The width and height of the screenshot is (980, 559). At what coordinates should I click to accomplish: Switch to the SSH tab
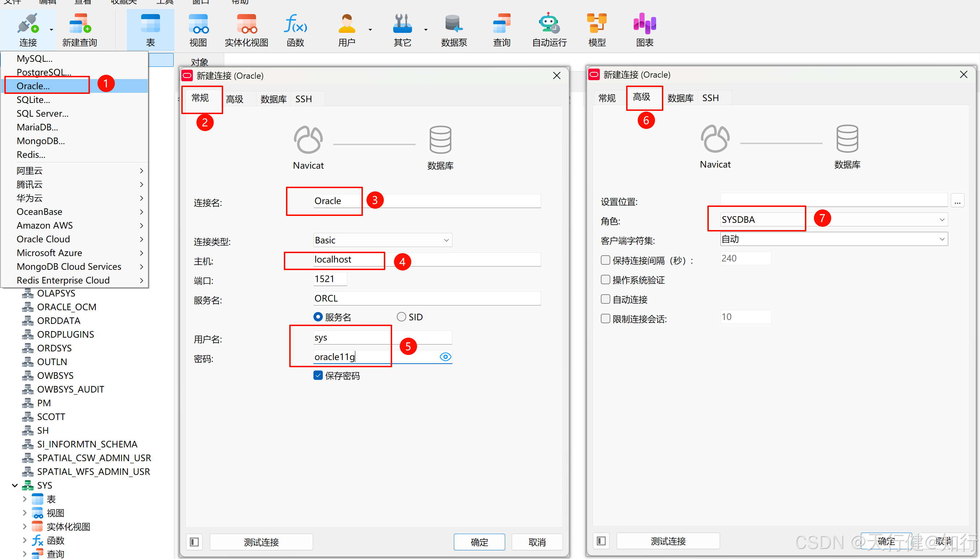(303, 99)
